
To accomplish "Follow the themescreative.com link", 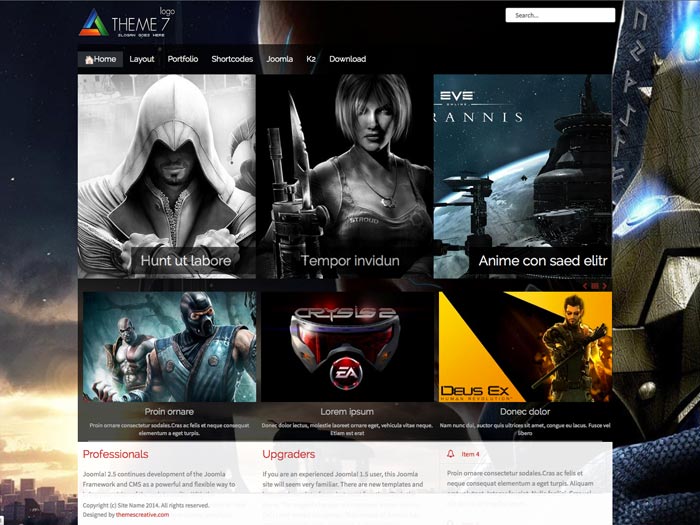I will click(x=142, y=514).
